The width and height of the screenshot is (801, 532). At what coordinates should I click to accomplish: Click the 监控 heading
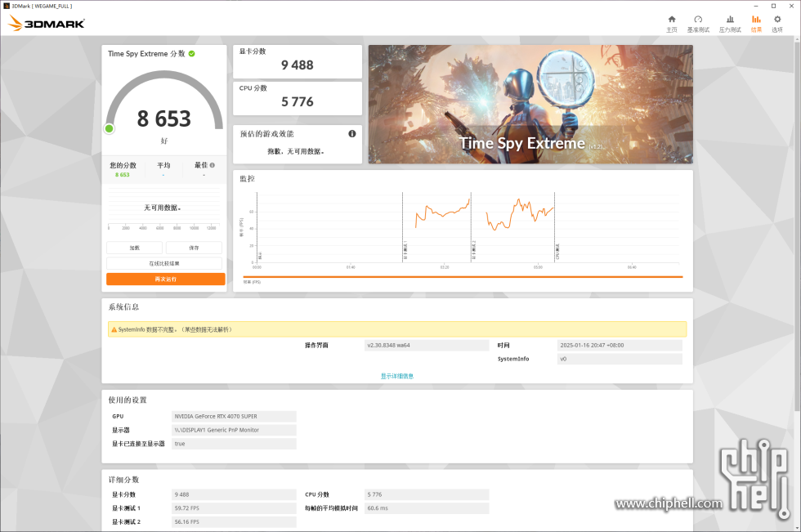[x=247, y=179]
